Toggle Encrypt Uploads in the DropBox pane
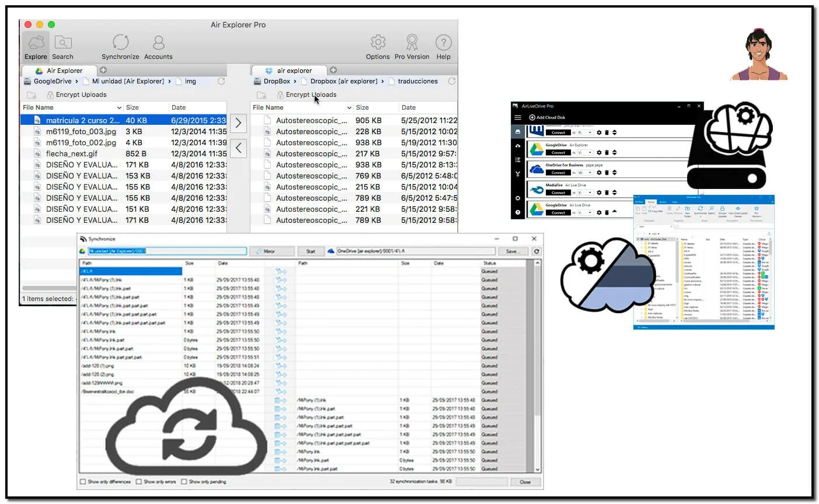Image resolution: width=819 pixels, height=504 pixels. [x=306, y=94]
